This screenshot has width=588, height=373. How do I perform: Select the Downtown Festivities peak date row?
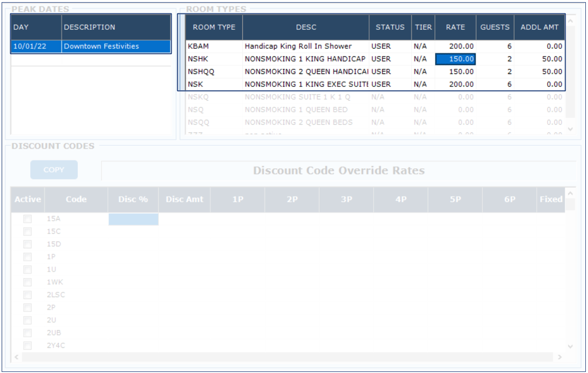(90, 47)
